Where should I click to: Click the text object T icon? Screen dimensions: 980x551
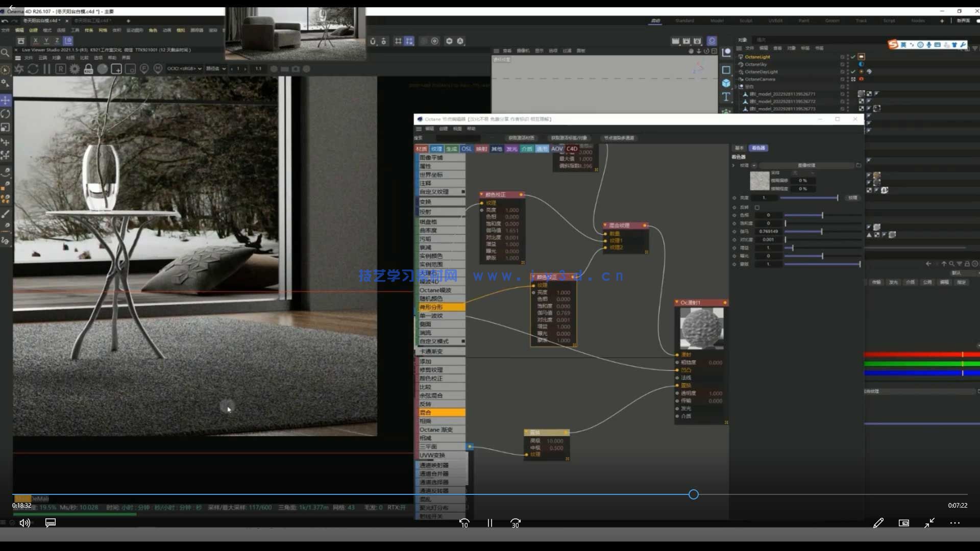(726, 96)
